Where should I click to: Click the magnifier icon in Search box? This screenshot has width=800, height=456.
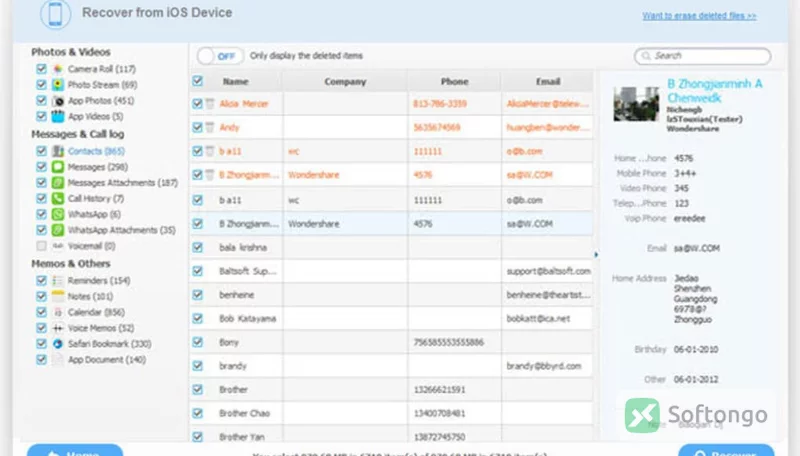coord(646,56)
